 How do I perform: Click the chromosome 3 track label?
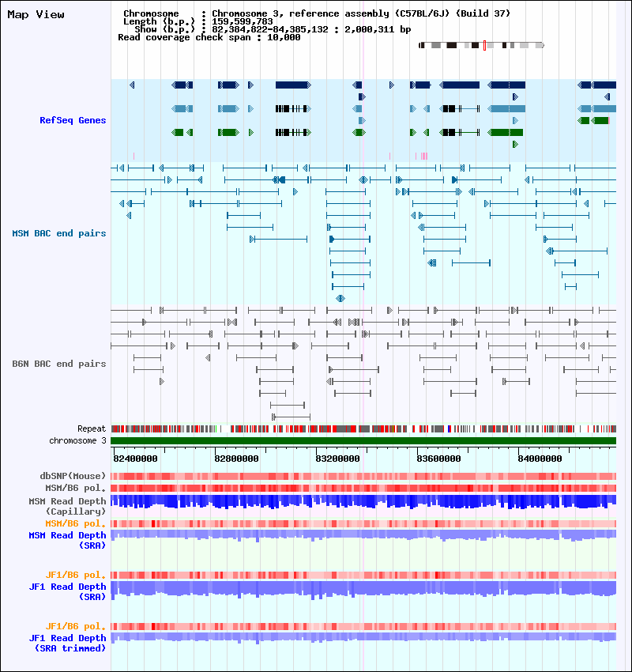[x=77, y=440]
